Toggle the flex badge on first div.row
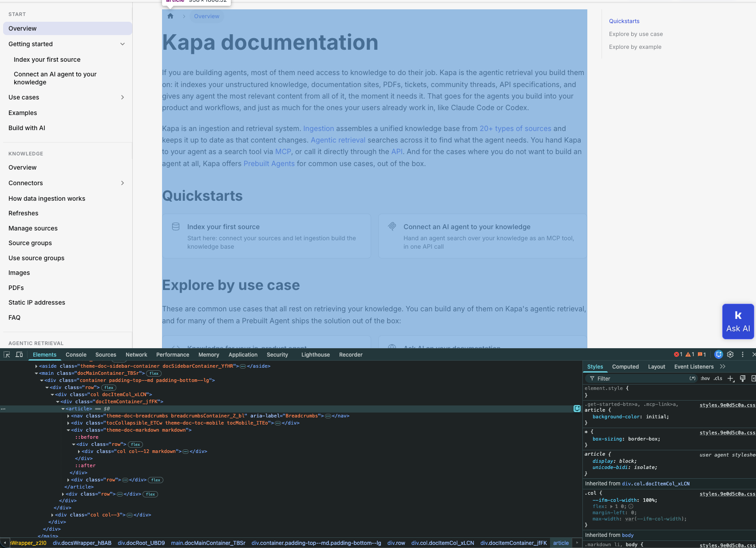Screen dimensions: 756x548 [109, 388]
